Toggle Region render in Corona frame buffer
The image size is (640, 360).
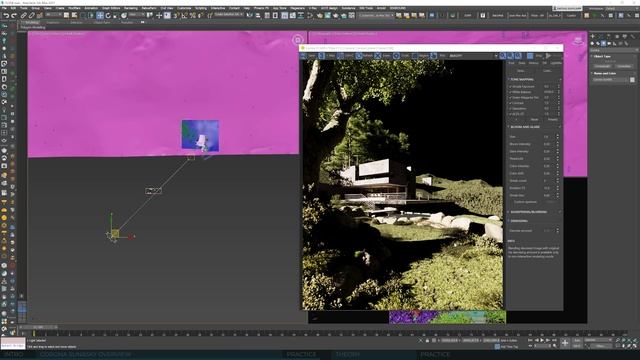point(420,56)
